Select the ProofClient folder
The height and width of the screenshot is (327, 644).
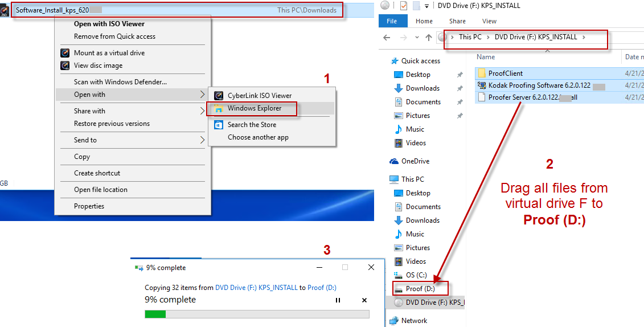pos(505,73)
